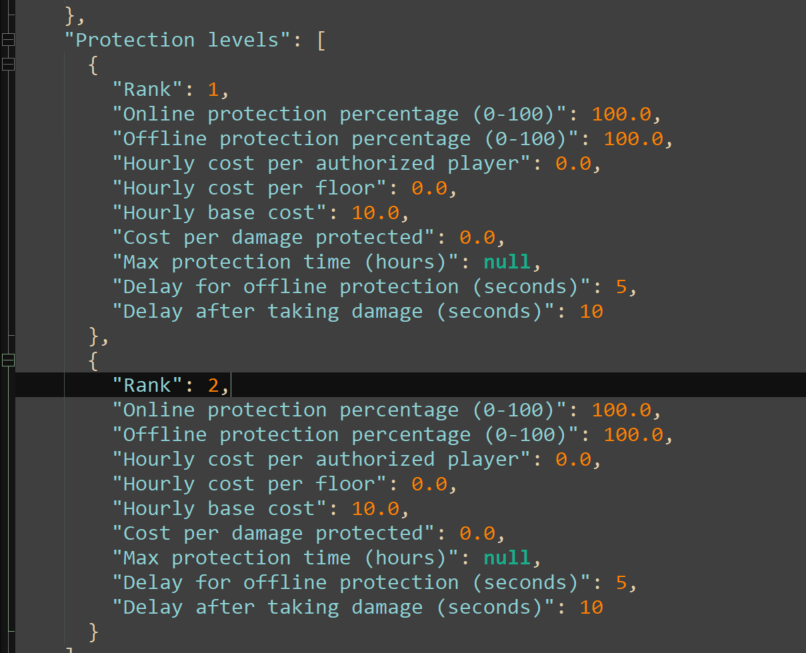806x653 pixels.
Task: Click "Cost per damage protected" key in Rank 2 block
Action: coord(273,533)
